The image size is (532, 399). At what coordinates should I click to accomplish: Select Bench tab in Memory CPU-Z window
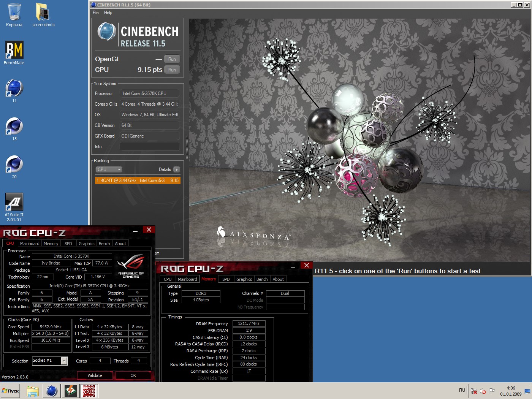click(x=262, y=279)
